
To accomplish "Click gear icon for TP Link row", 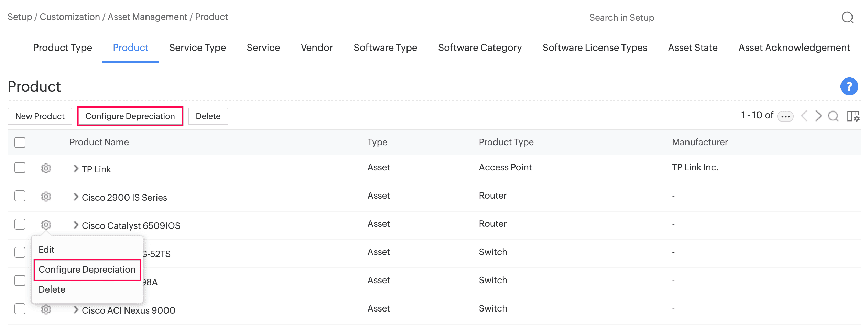I will (x=46, y=168).
